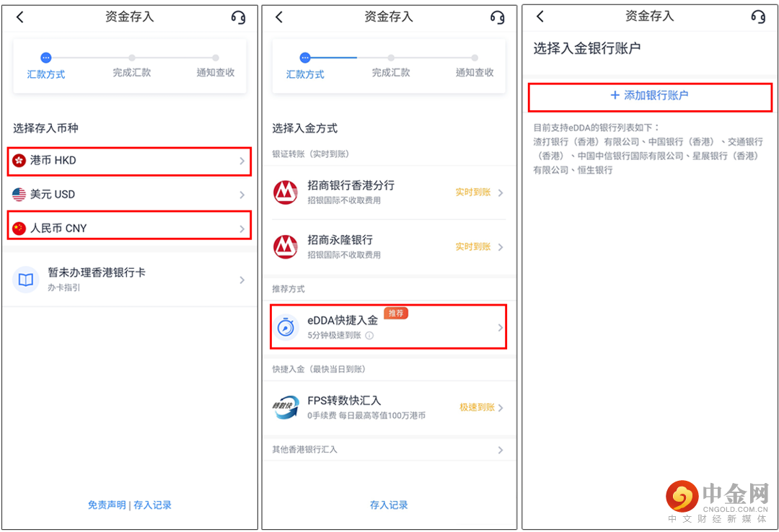
Task: Click blue step dot on first progress bar
Action: click(45, 58)
